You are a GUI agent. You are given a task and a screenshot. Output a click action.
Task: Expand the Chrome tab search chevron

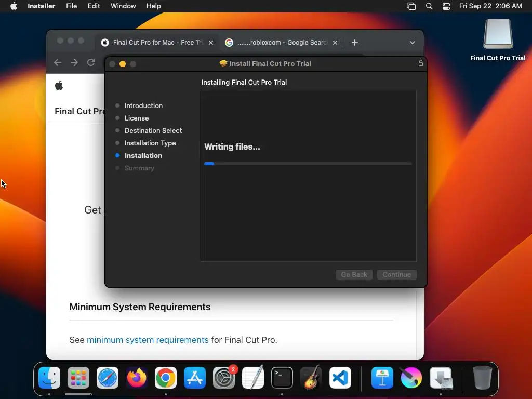click(x=412, y=43)
